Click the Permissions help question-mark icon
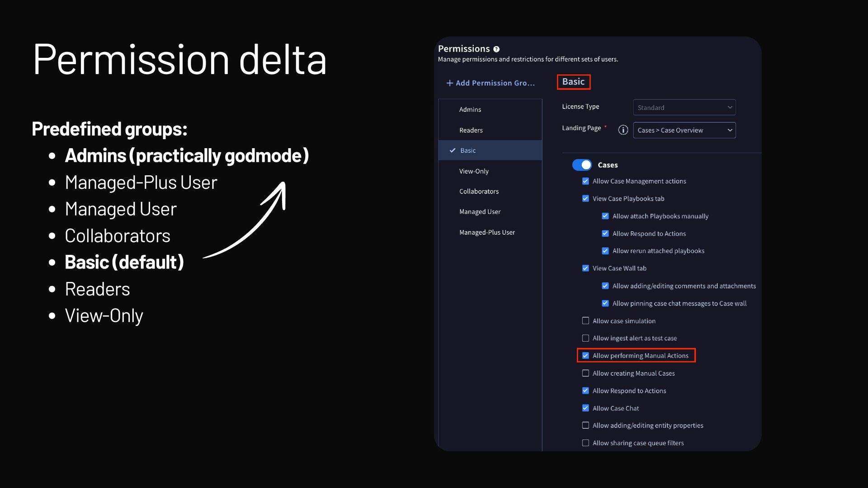Image resolution: width=868 pixels, height=488 pixels. 496,49
